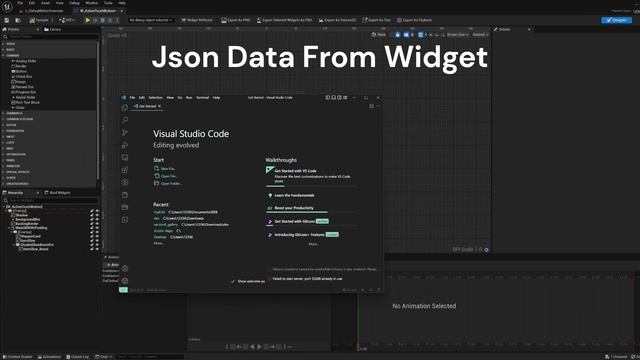Image resolution: width=640 pixels, height=360 pixels.
Task: Open VS Code Manage gear icon
Action: [125, 281]
